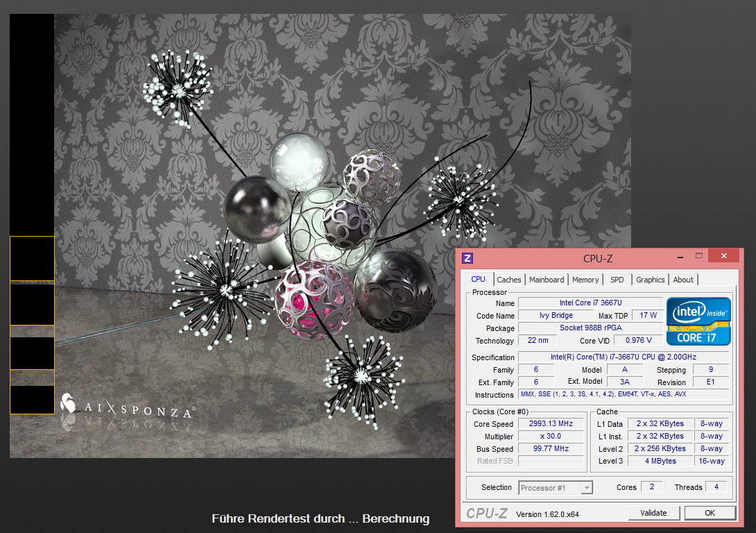Screen dimensions: 756x533
Task: Click the CPU-Z icon in the title bar
Action: 468,258
